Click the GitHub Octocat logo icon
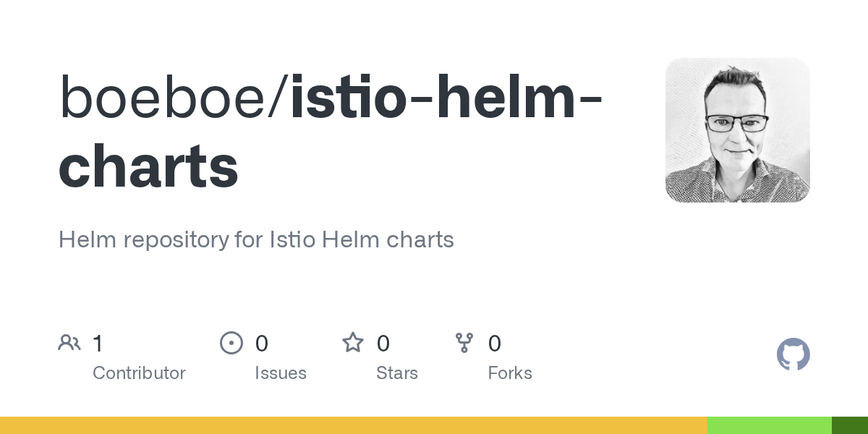 pyautogui.click(x=793, y=355)
